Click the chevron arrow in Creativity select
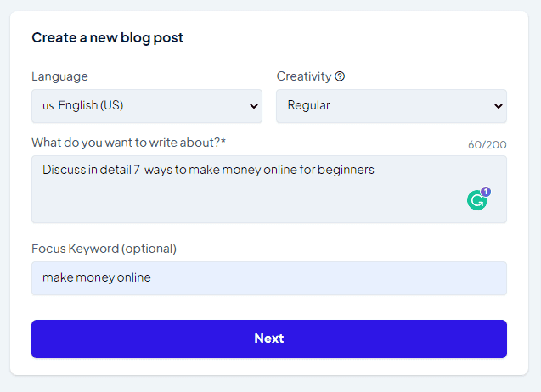This screenshot has width=541, height=392. pos(499,106)
